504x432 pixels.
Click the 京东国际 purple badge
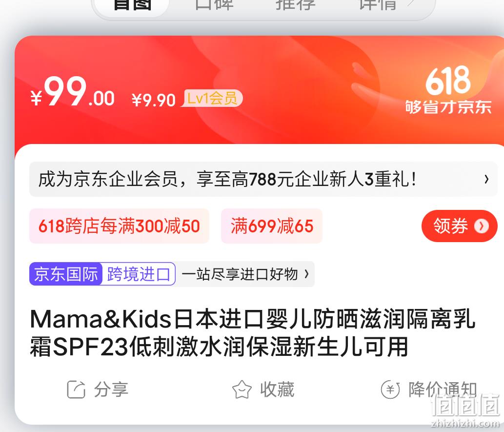tap(66, 274)
